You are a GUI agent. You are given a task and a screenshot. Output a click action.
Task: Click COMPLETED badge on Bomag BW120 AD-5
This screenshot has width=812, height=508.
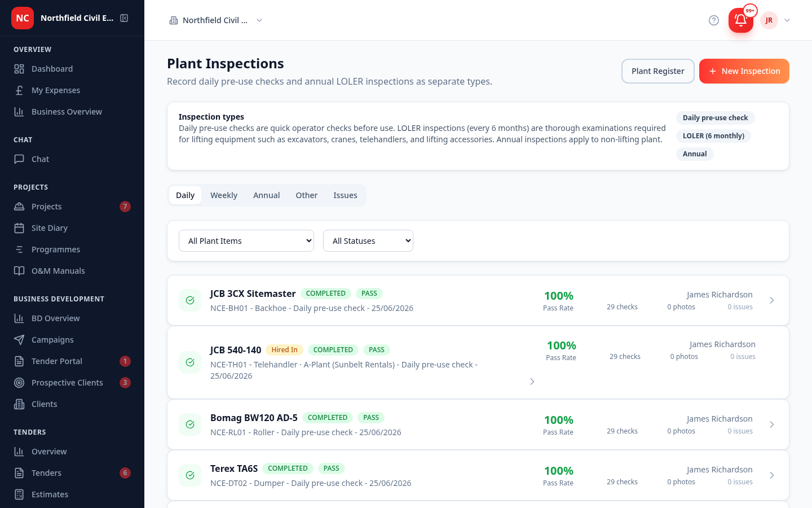point(328,418)
